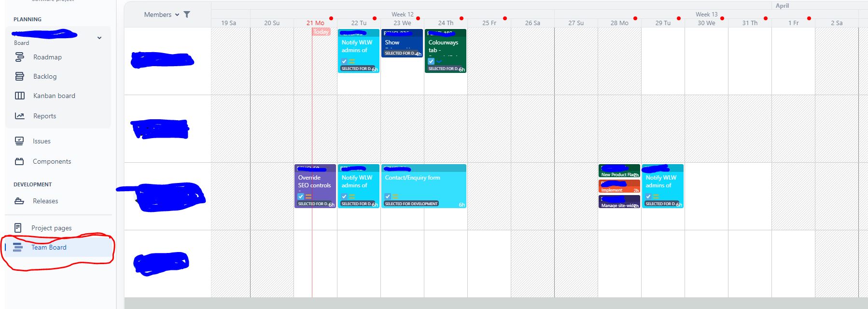Click the 1 Fr date header

[793, 23]
